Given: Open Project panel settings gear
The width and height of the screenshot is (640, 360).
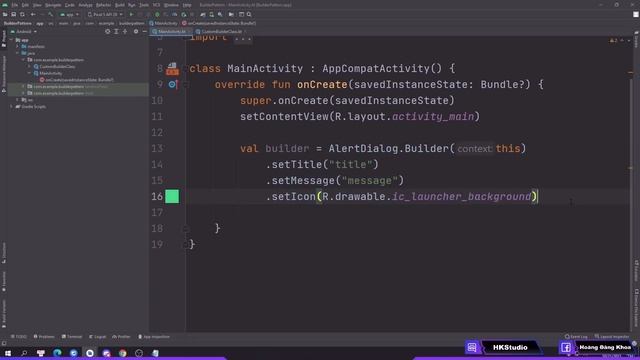Looking at the screenshot, I should [136, 31].
